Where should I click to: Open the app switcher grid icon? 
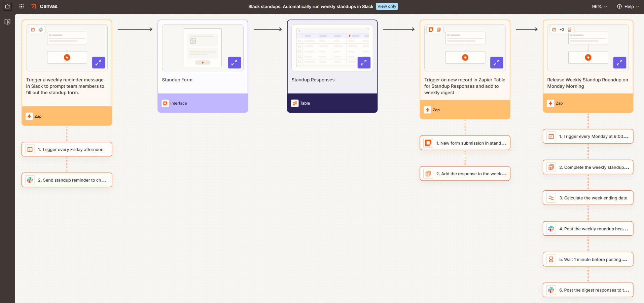(21, 6)
